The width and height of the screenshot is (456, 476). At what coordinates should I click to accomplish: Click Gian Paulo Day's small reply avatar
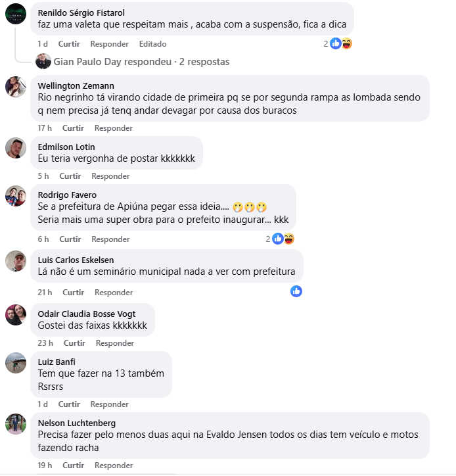click(x=43, y=61)
